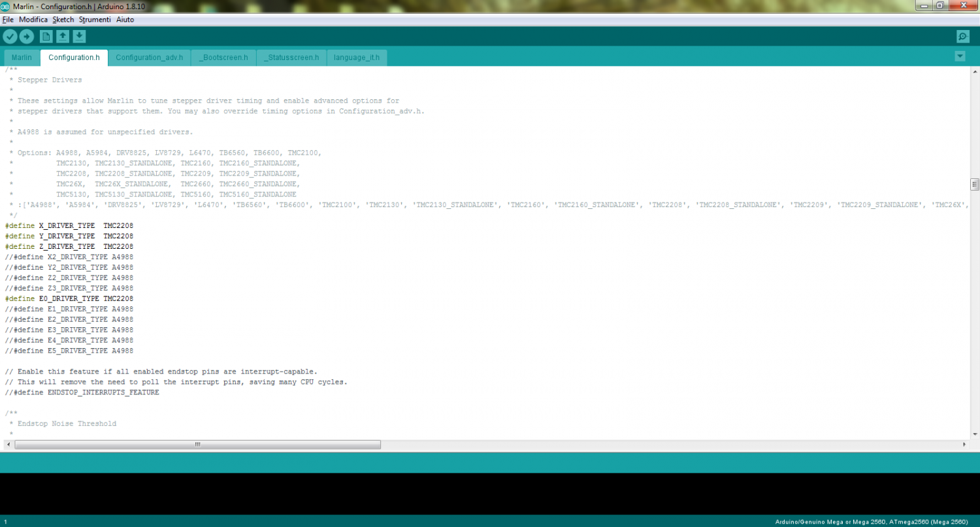Screen dimensions: 980x527
Task: Click the horizontal scrollbar thumb
Action: coord(197,444)
